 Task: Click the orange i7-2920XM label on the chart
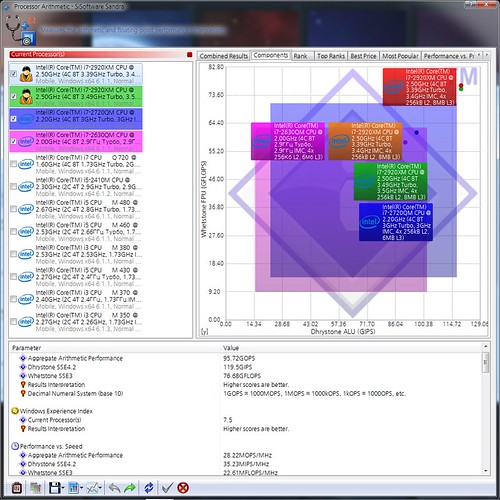(365, 141)
